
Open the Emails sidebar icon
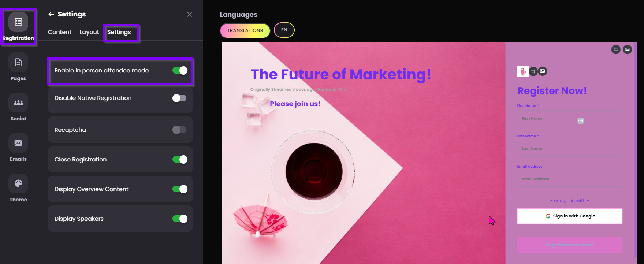pos(18,143)
